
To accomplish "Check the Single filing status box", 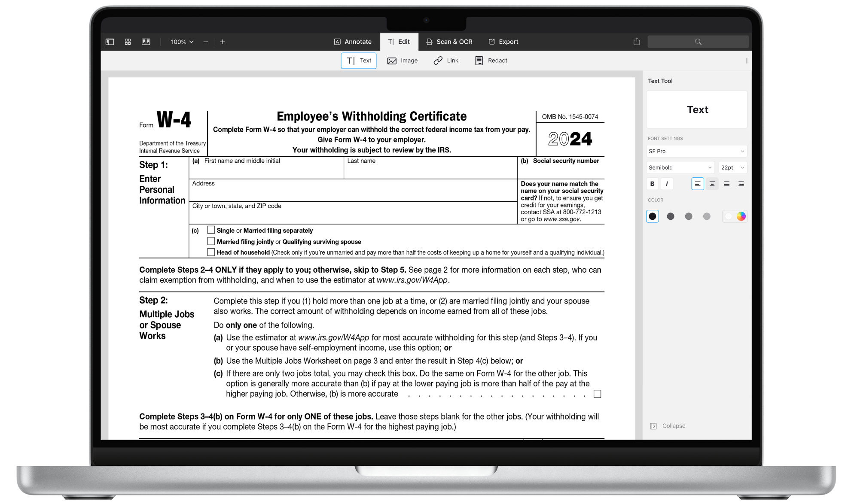I will (x=211, y=230).
